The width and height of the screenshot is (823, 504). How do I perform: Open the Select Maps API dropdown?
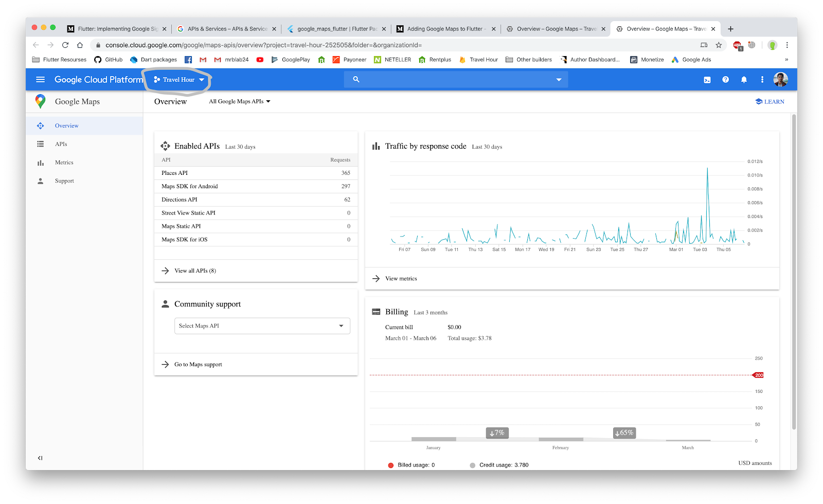coord(262,326)
